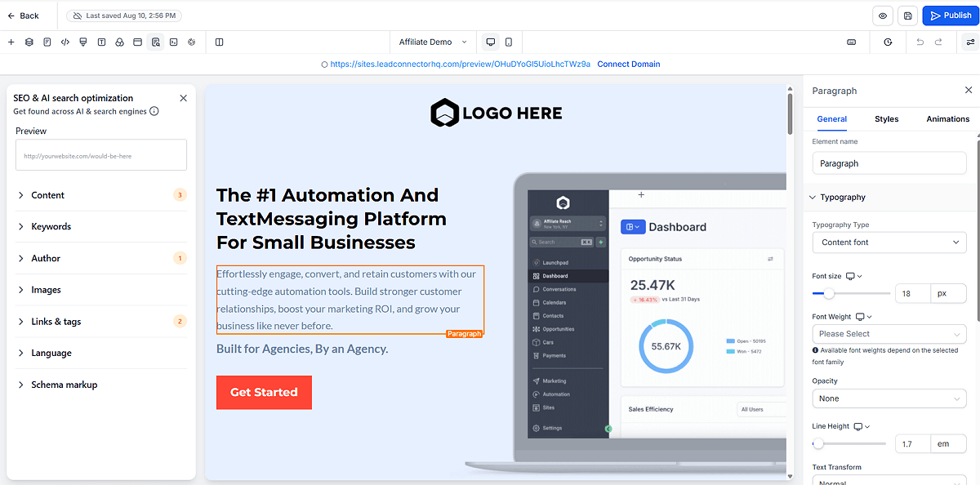The height and width of the screenshot is (485, 980).
Task: Click the SEO preview URL field
Action: click(x=101, y=155)
